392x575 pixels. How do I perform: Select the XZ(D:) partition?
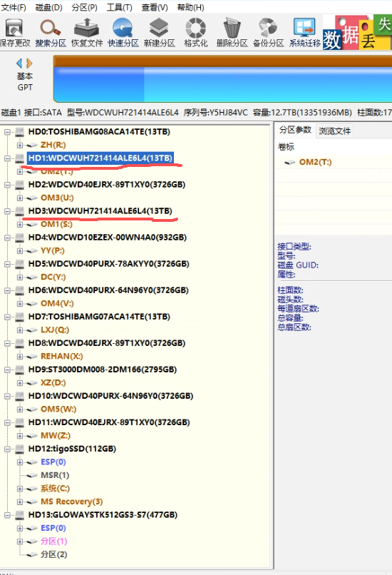pyautogui.click(x=53, y=382)
